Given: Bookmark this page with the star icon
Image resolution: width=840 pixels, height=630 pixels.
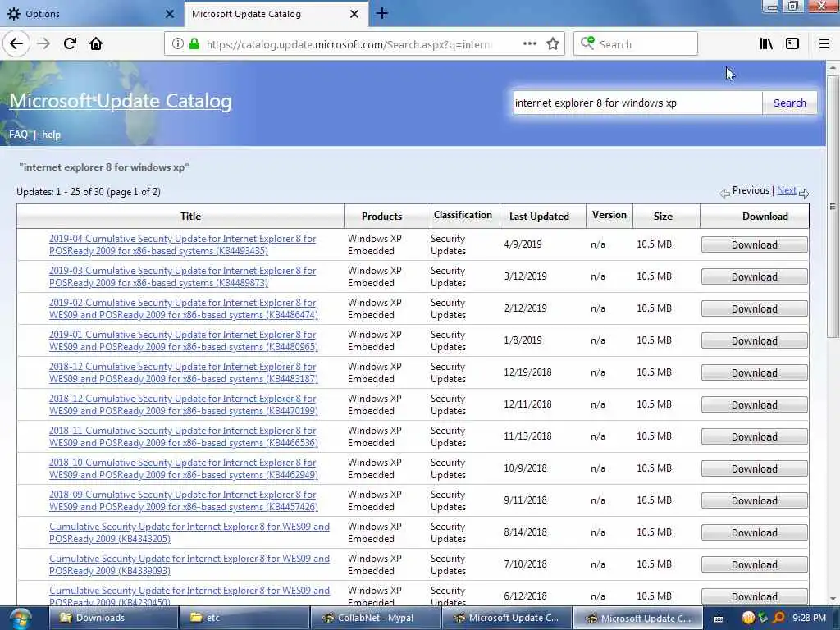Looking at the screenshot, I should (x=553, y=44).
